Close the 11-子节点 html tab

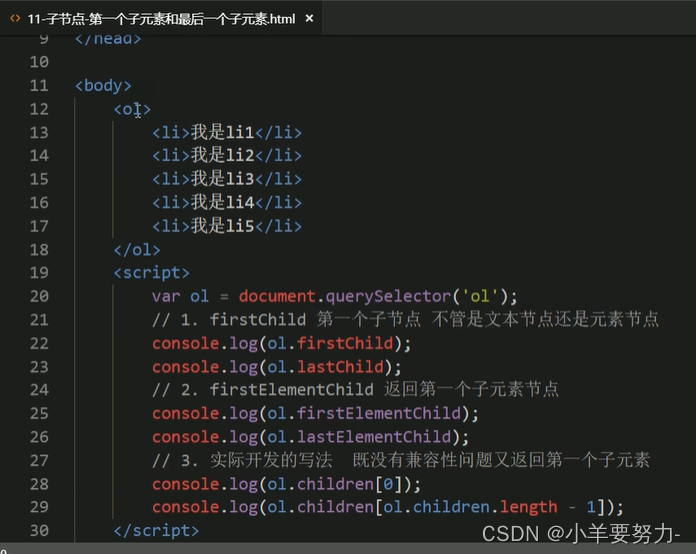(309, 19)
